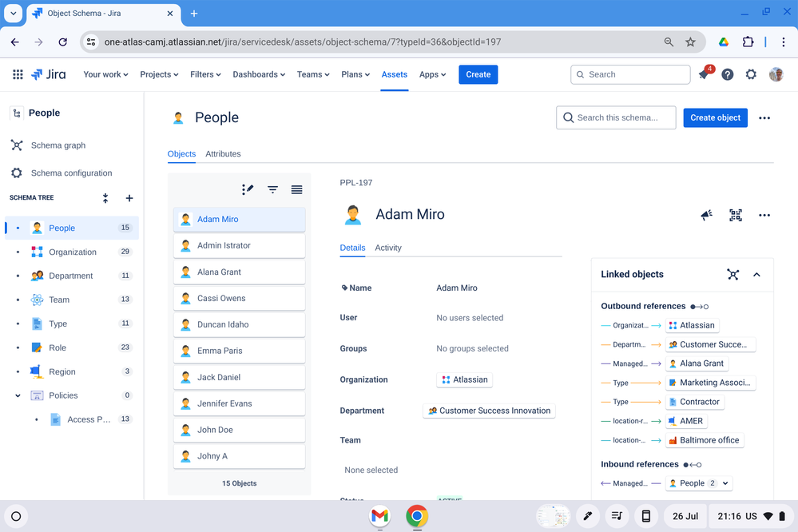Viewport: 798px width, 532px height.
Task: Open more actions for Adam Miro object
Action: click(764, 215)
